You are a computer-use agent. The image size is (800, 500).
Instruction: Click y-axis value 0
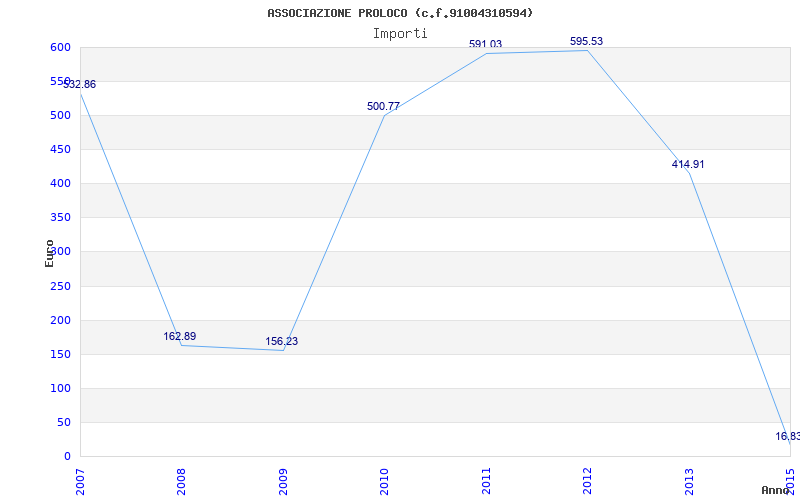click(67, 456)
